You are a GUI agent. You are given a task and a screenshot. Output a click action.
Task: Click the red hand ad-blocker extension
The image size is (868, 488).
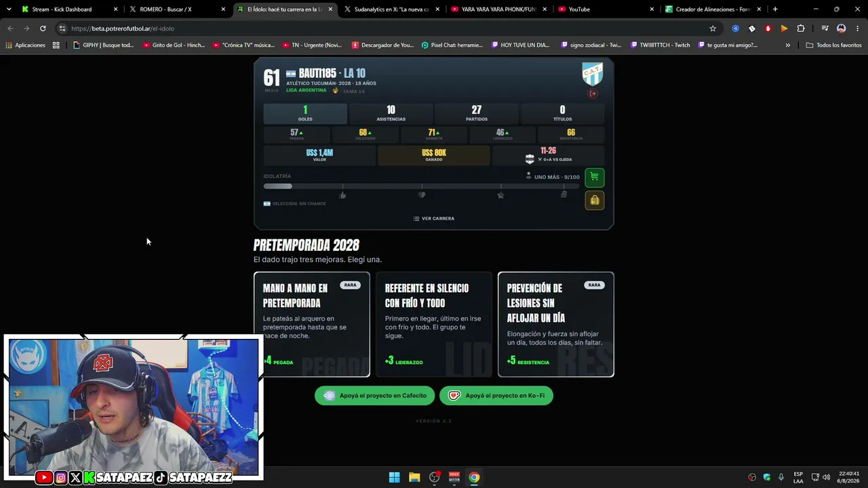pos(768,28)
